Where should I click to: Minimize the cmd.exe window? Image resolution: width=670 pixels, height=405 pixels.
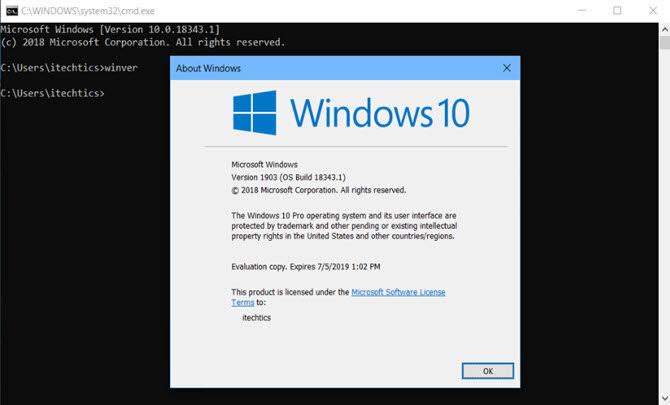pos(582,10)
